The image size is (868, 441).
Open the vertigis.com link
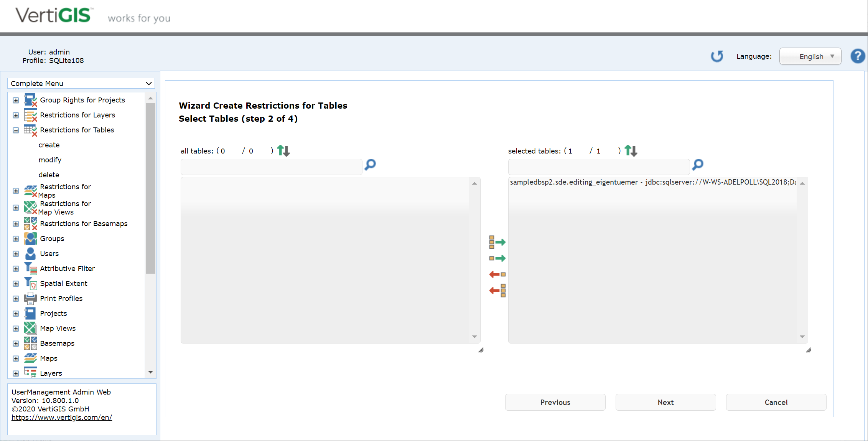62,417
